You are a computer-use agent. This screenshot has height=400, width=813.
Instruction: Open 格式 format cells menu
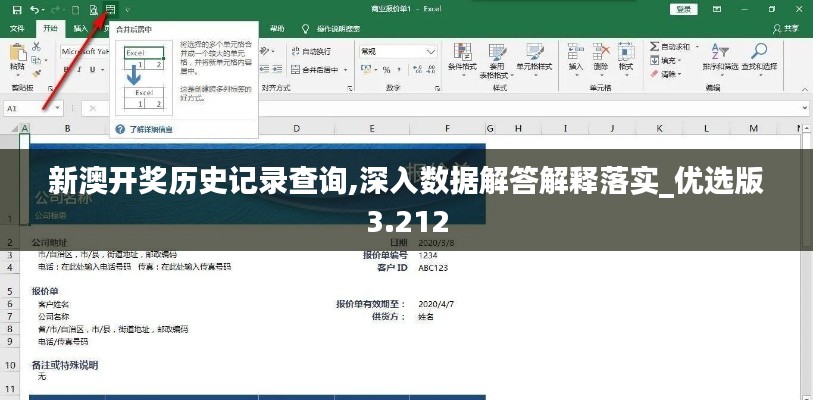(x=626, y=58)
